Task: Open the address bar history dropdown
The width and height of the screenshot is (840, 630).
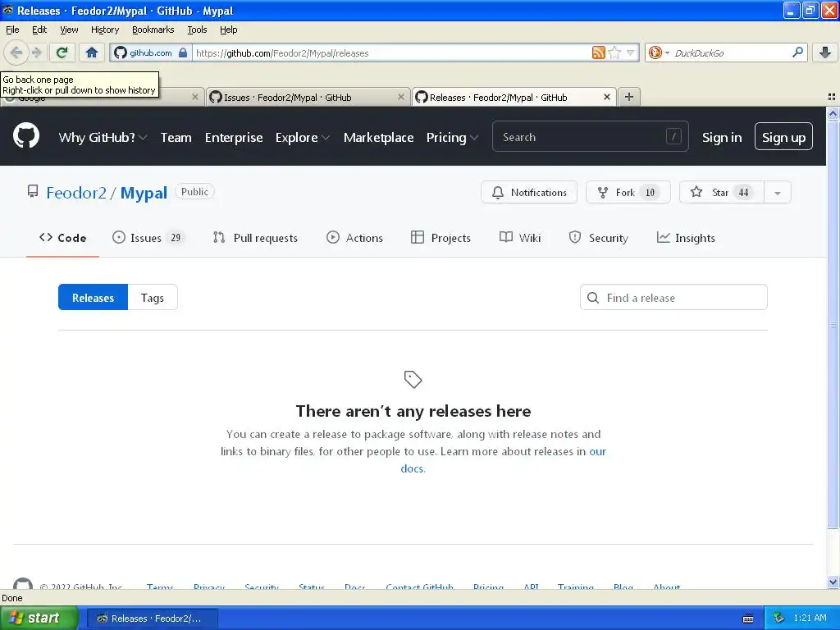Action: (631, 52)
